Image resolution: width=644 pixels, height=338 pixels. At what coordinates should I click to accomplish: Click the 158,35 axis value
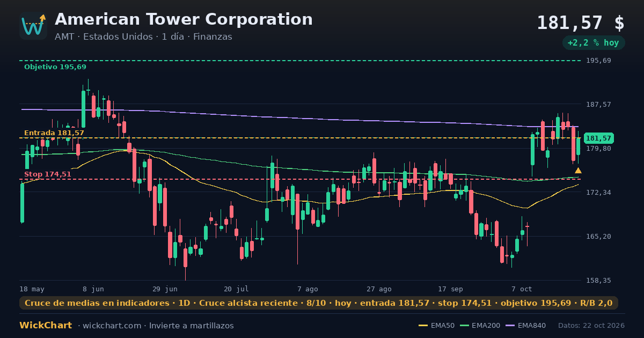[598, 281]
